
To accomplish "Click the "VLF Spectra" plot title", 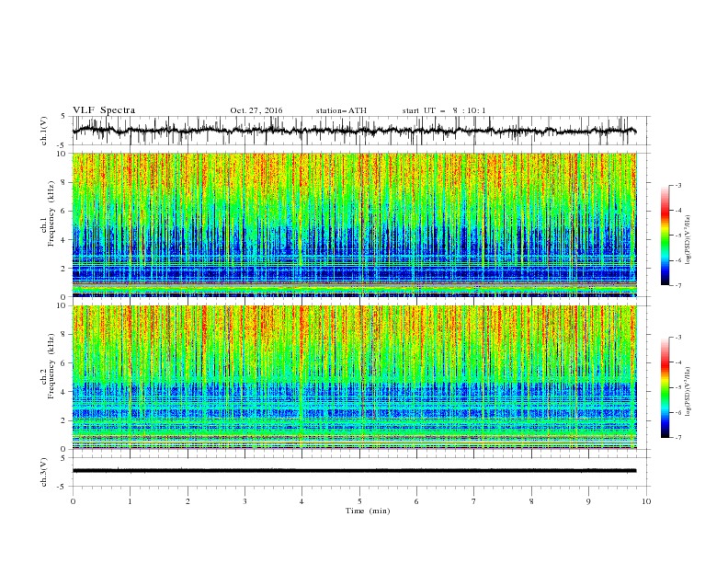I will tap(104, 110).
